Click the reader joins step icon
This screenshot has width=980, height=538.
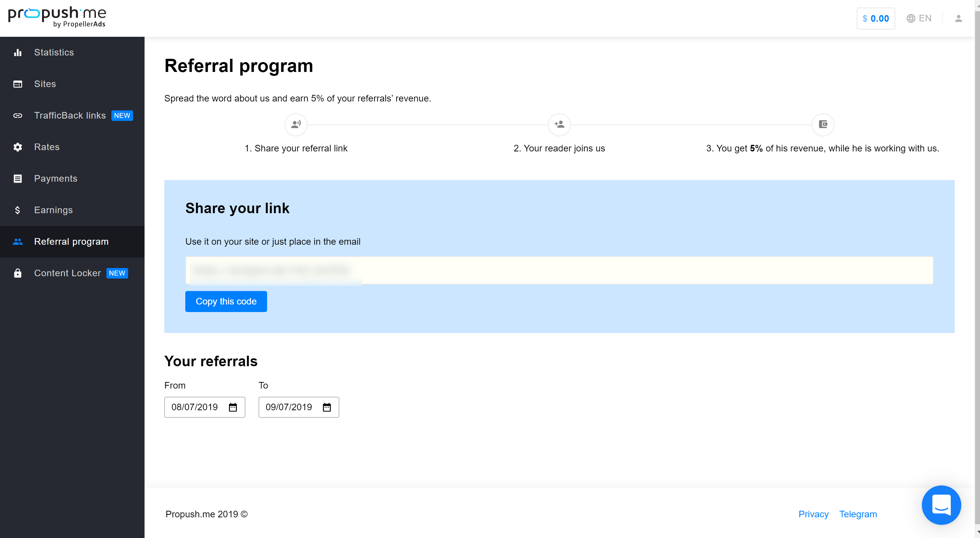pyautogui.click(x=559, y=124)
